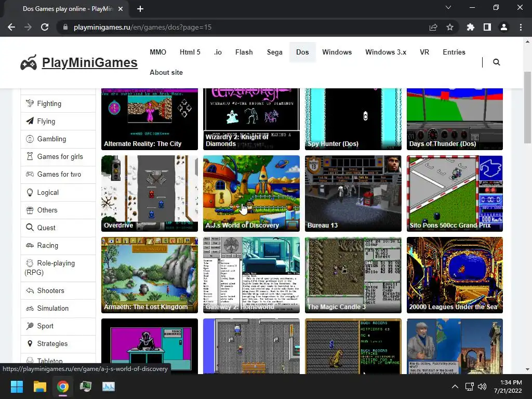The image size is (532, 399).
Task: Click the Fighting category icon
Action: coord(30,103)
